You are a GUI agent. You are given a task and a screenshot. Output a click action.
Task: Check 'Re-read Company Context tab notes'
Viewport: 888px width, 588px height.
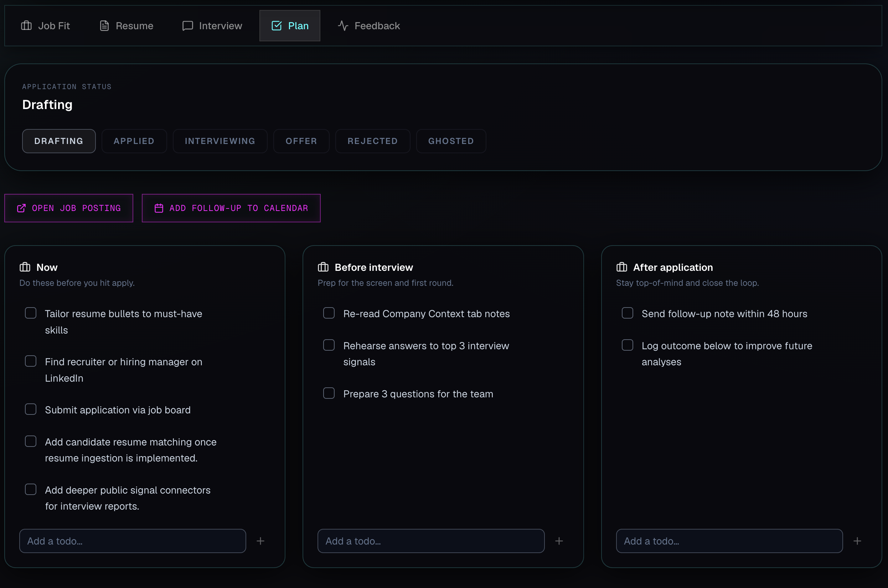(x=329, y=313)
